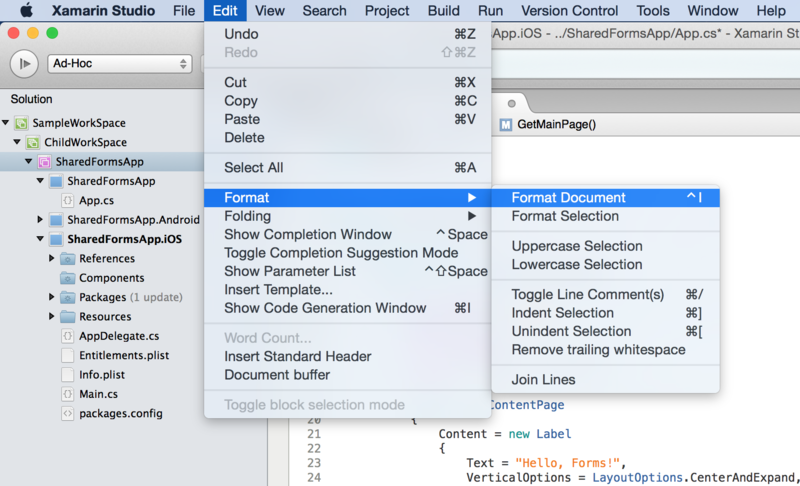Click the SharedFormsApp solution icon
This screenshot has height=486, width=800.
pos(44,161)
